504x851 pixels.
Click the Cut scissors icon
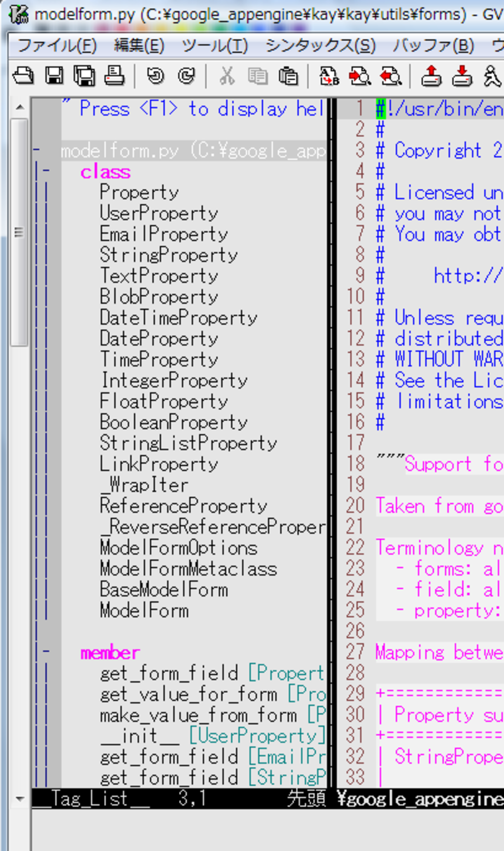pos(227,76)
